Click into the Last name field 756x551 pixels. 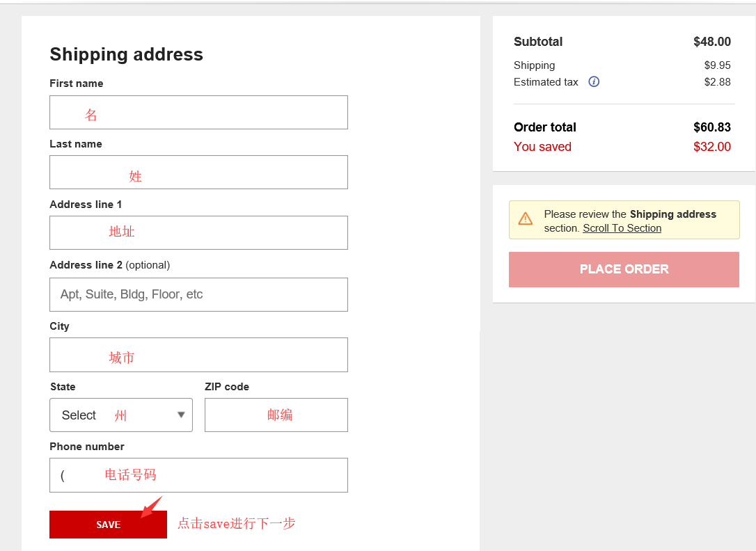pos(198,173)
